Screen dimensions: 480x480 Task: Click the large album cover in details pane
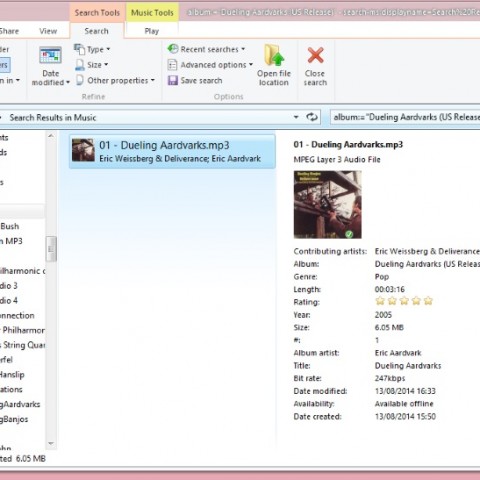(327, 204)
